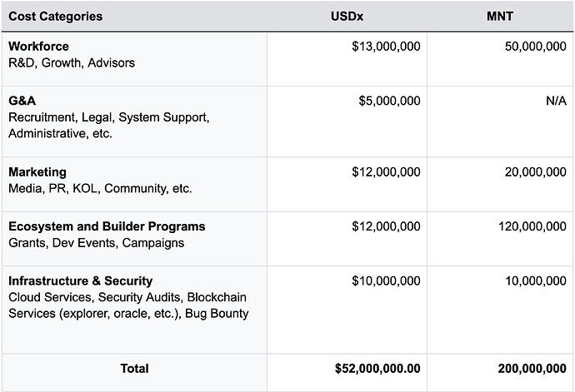Select Infrastructure USDx amount $10,000,000
The image size is (575, 392).
point(387,281)
